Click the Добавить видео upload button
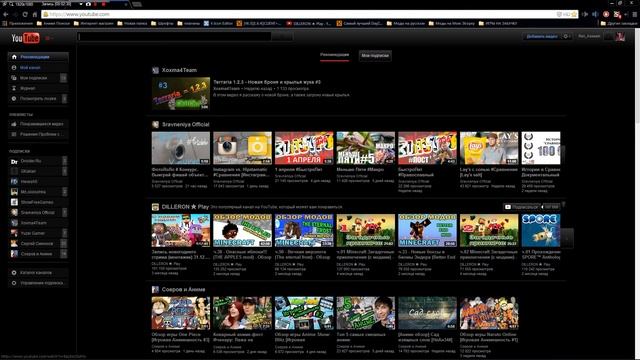 pos(542,36)
